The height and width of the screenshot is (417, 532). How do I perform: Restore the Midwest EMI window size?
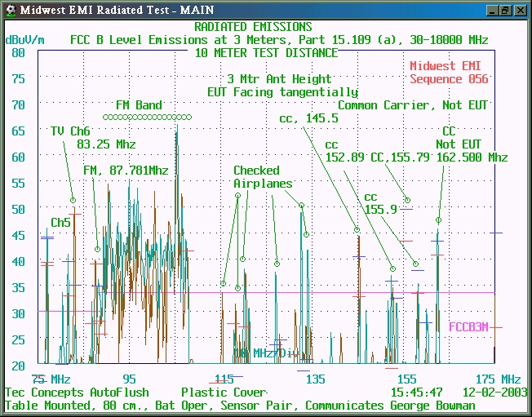(505, 10)
